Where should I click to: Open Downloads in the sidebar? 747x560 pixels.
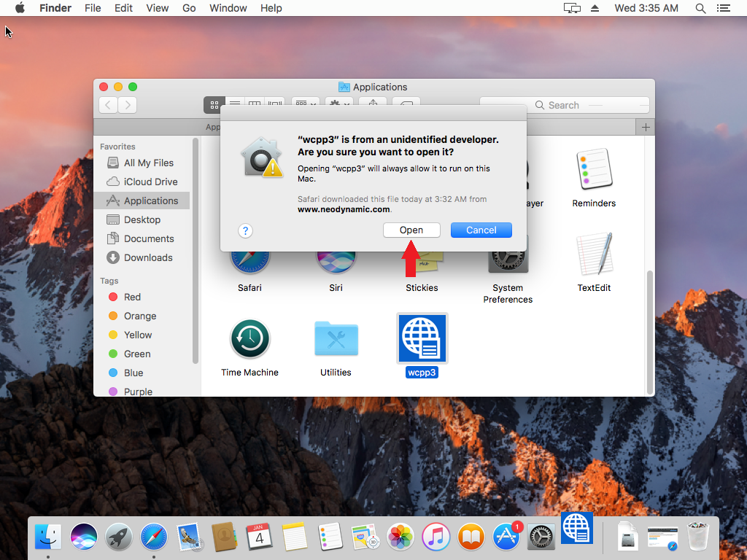click(142, 257)
